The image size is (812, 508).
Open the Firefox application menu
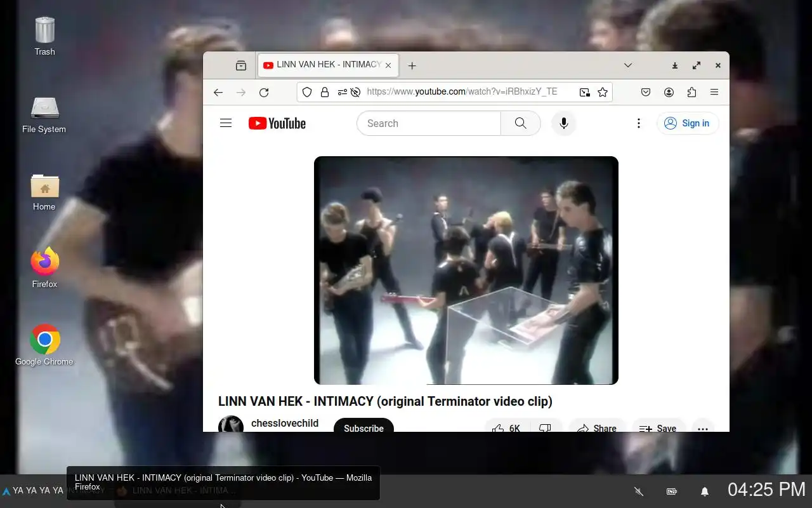[714, 92]
